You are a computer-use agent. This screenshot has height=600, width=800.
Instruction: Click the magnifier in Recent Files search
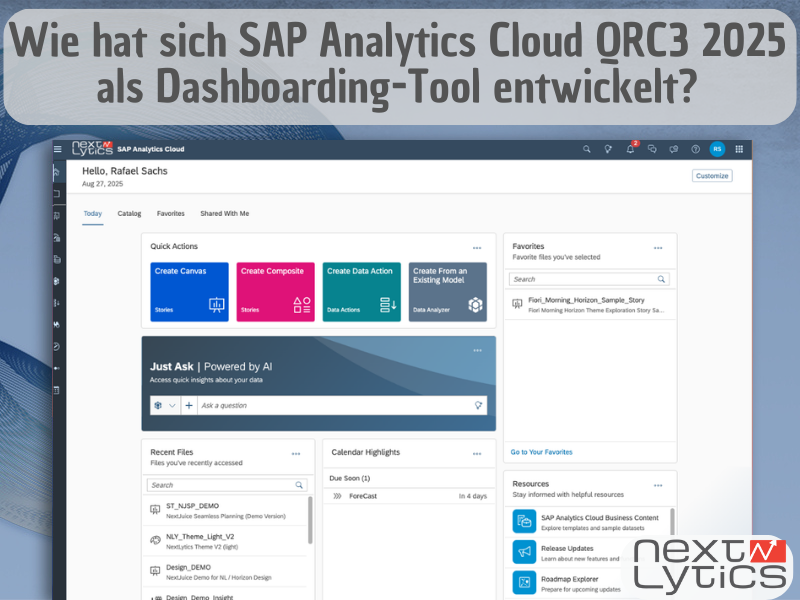pos(299,485)
